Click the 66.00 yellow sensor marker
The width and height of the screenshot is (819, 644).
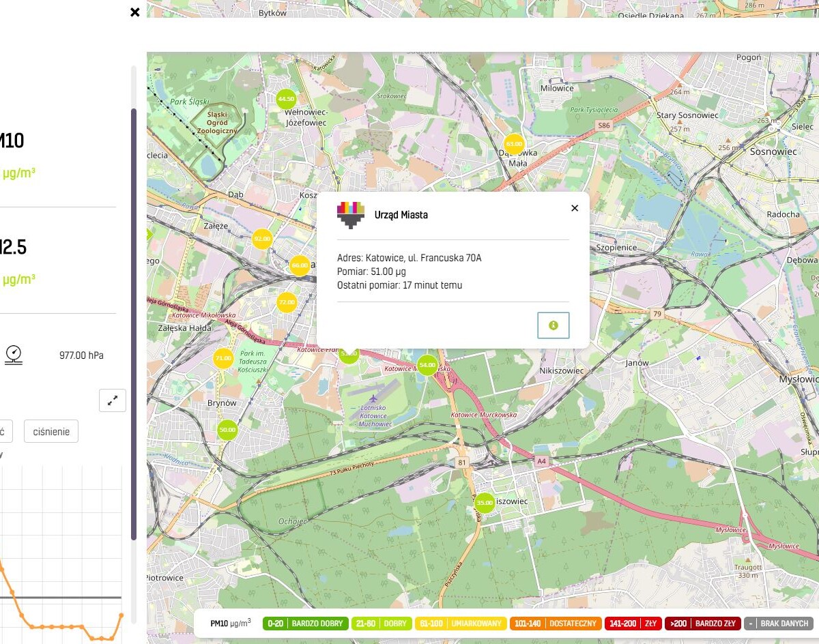coord(300,265)
